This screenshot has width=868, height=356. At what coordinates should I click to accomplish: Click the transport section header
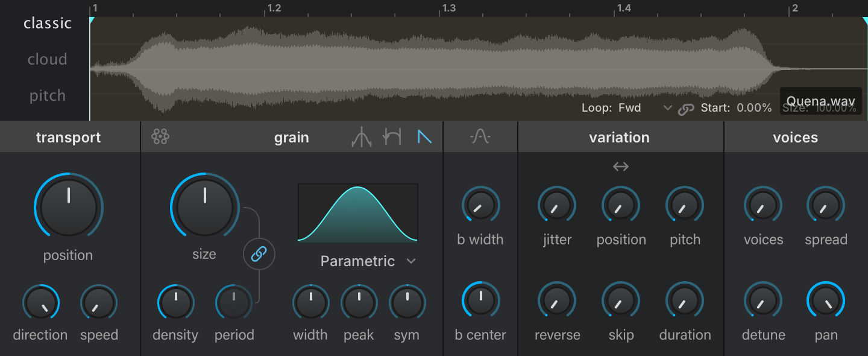(x=69, y=138)
